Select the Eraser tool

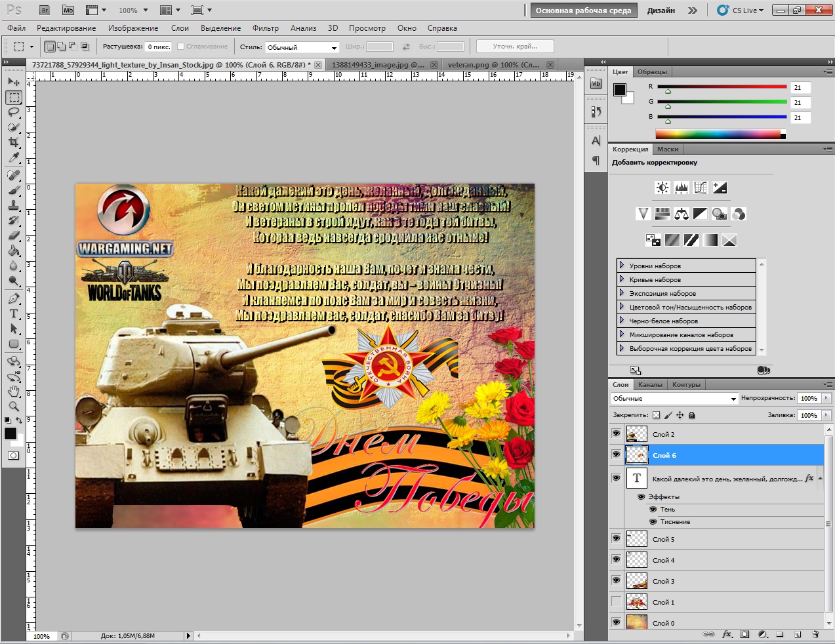[14, 235]
